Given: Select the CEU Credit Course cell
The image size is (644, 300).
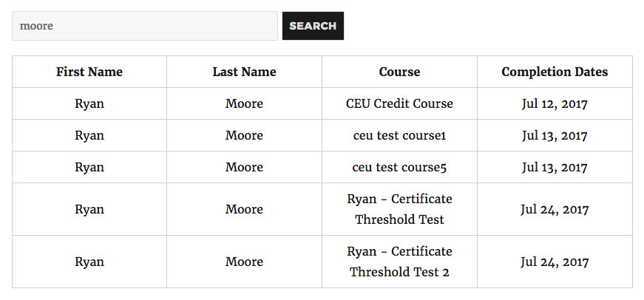Looking at the screenshot, I should [x=399, y=103].
